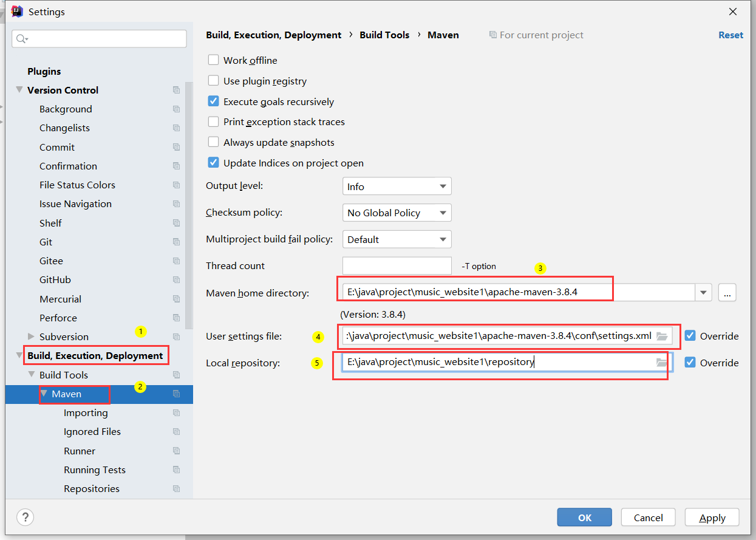Click the project-level icon in the Build Tools row
The width and height of the screenshot is (756, 540).
176,375
